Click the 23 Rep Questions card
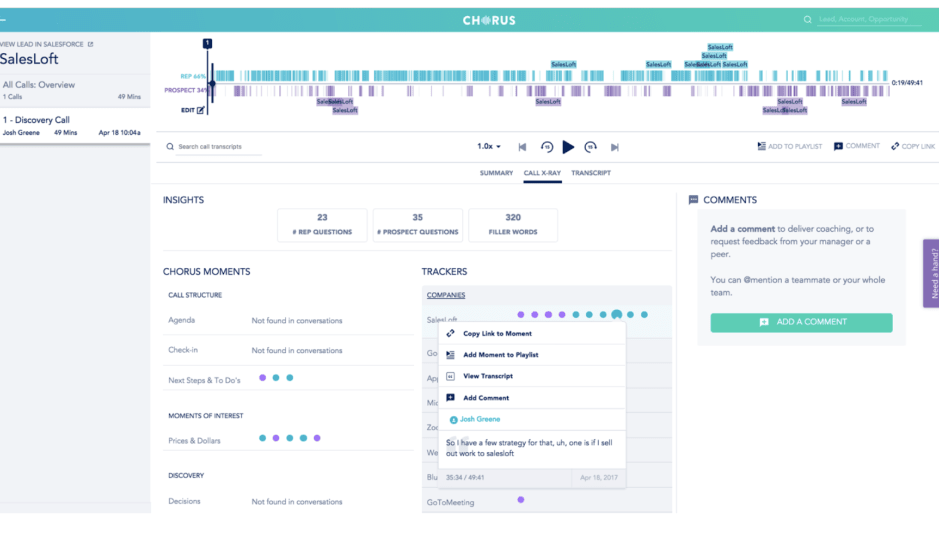The image size is (939, 541). pos(322,225)
